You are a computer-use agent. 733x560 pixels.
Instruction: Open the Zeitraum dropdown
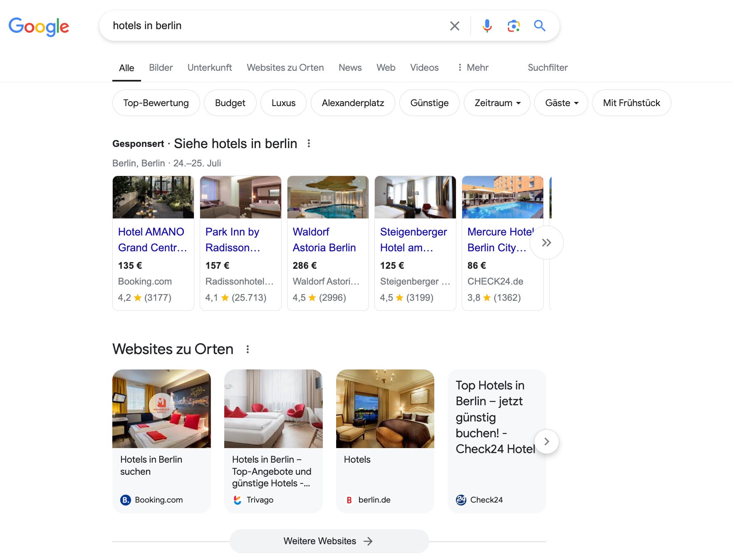click(x=497, y=103)
